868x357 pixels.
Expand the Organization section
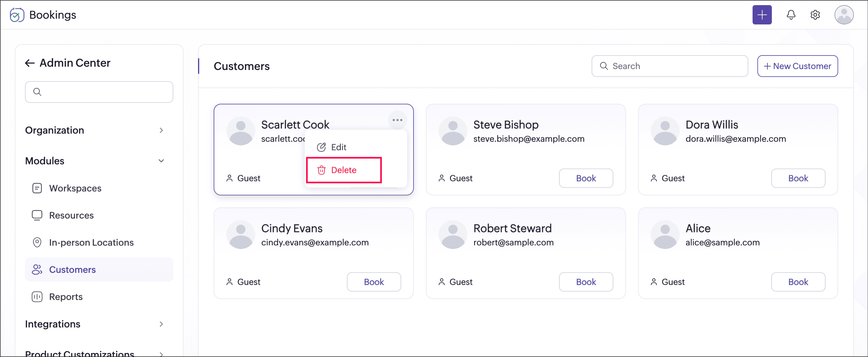point(94,130)
